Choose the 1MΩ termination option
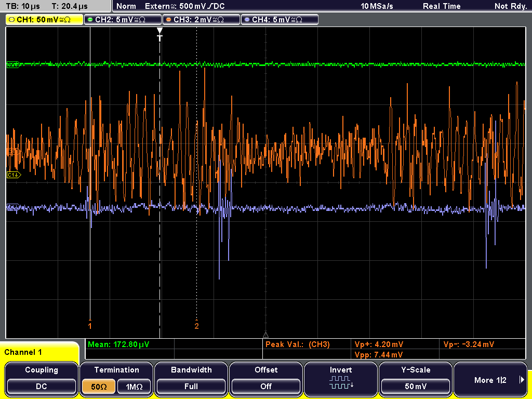532x399 pixels. tap(134, 387)
